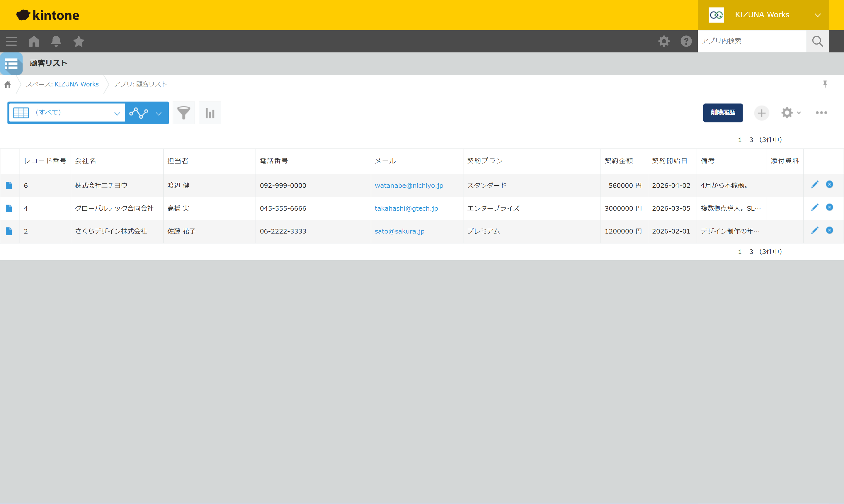The image size is (844, 504).
Task: Focus the アプリ内検索 search field
Action: tap(752, 41)
